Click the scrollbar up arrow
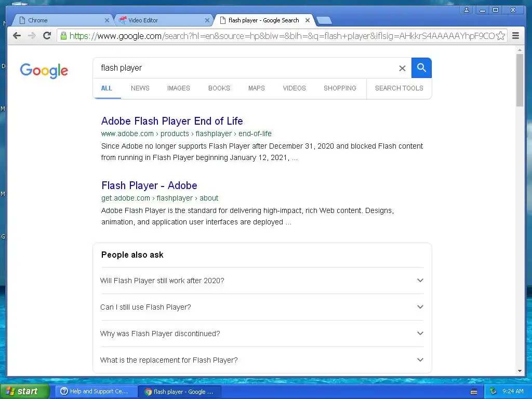Image resolution: width=532 pixels, height=399 pixels. (x=520, y=50)
